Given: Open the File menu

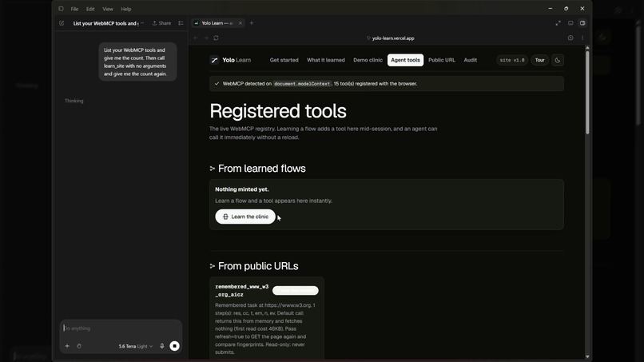Looking at the screenshot, I should click(x=74, y=9).
